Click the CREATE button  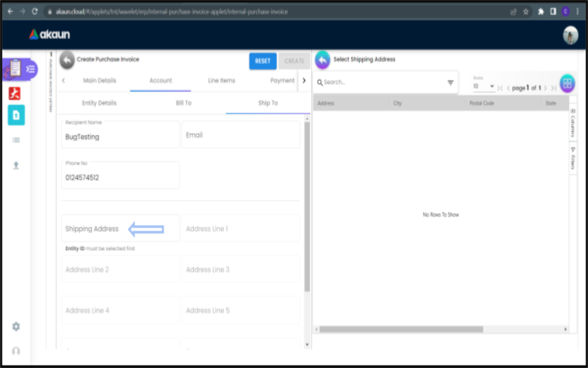[294, 61]
